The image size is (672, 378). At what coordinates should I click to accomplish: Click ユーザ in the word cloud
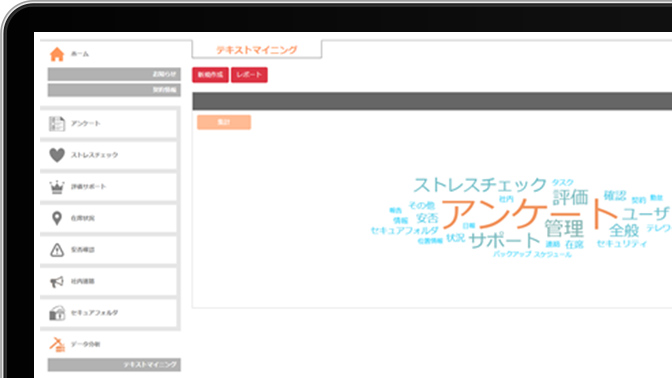click(x=646, y=213)
